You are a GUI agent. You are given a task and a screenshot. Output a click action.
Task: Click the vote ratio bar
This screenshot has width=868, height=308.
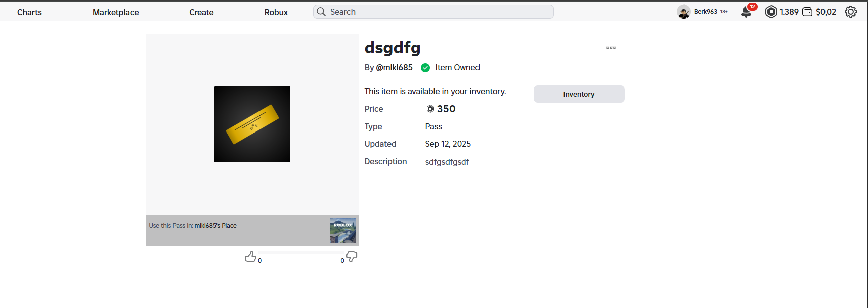pyautogui.click(x=301, y=253)
